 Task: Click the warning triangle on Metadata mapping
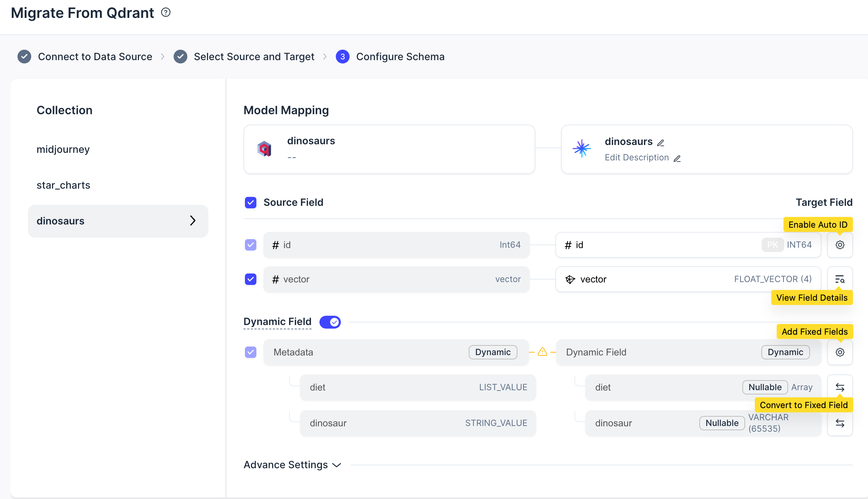point(542,352)
